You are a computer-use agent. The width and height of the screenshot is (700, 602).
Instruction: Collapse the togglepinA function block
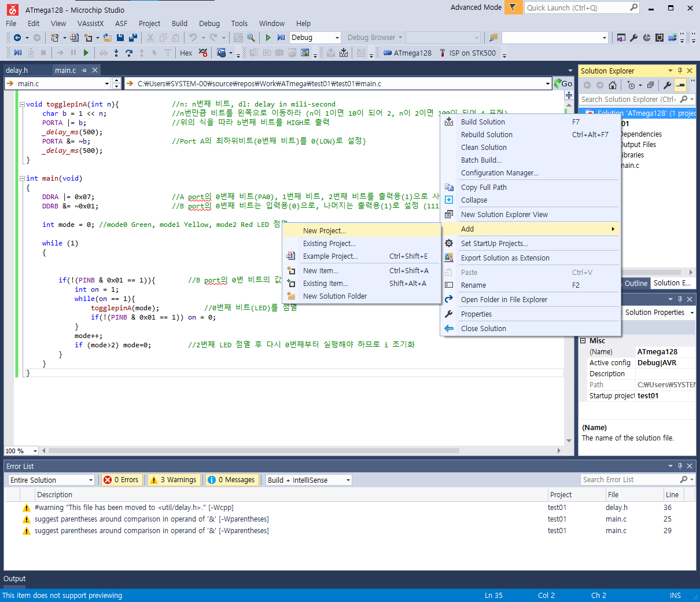22,105
